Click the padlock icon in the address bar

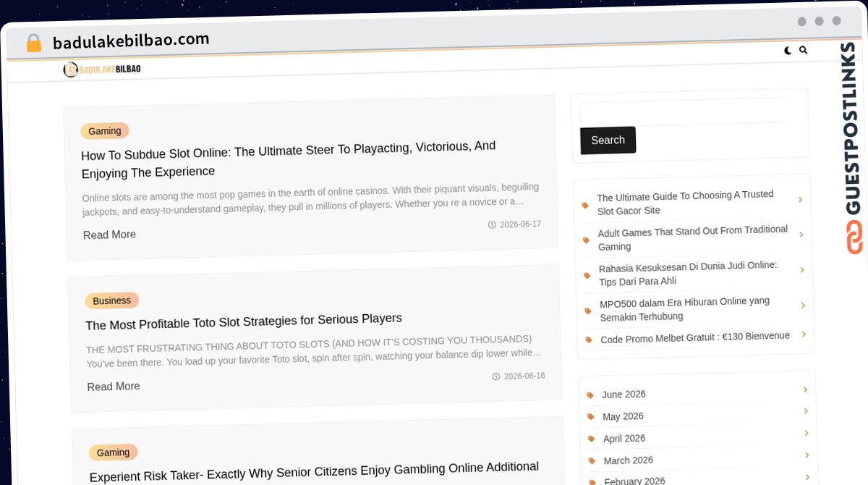pyautogui.click(x=33, y=43)
